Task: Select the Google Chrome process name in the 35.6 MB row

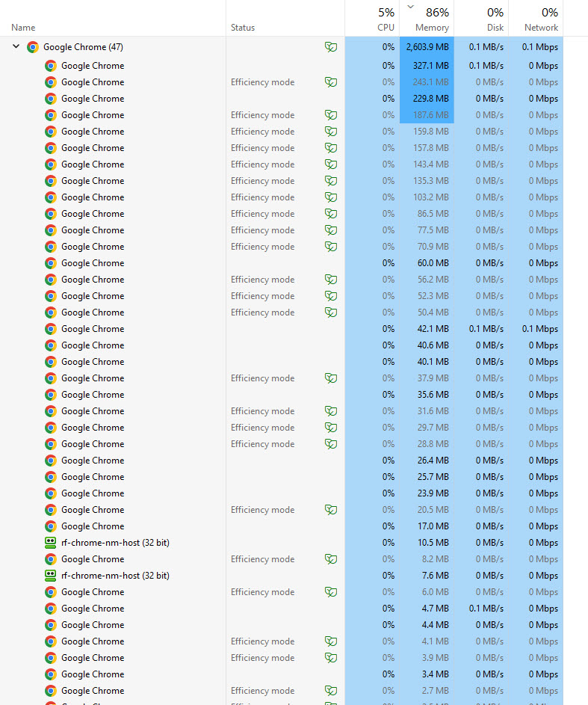Action: (93, 394)
